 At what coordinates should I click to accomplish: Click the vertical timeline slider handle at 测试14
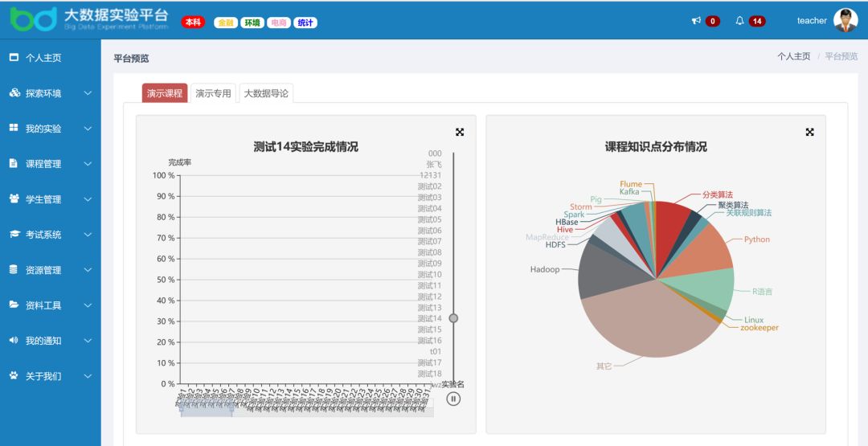pos(453,318)
